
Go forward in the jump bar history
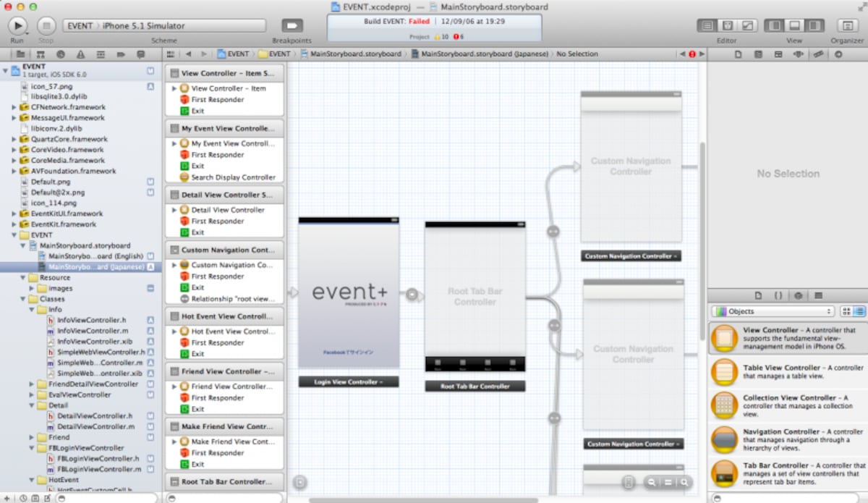point(205,54)
